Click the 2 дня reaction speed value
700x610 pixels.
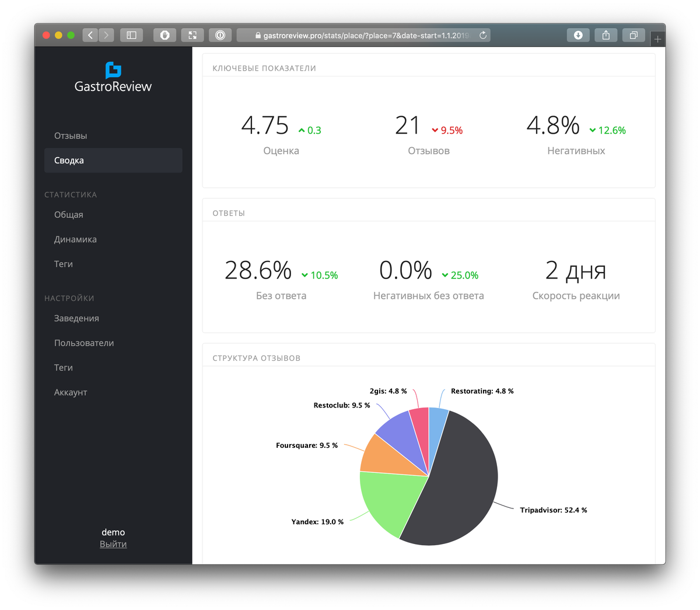point(576,270)
